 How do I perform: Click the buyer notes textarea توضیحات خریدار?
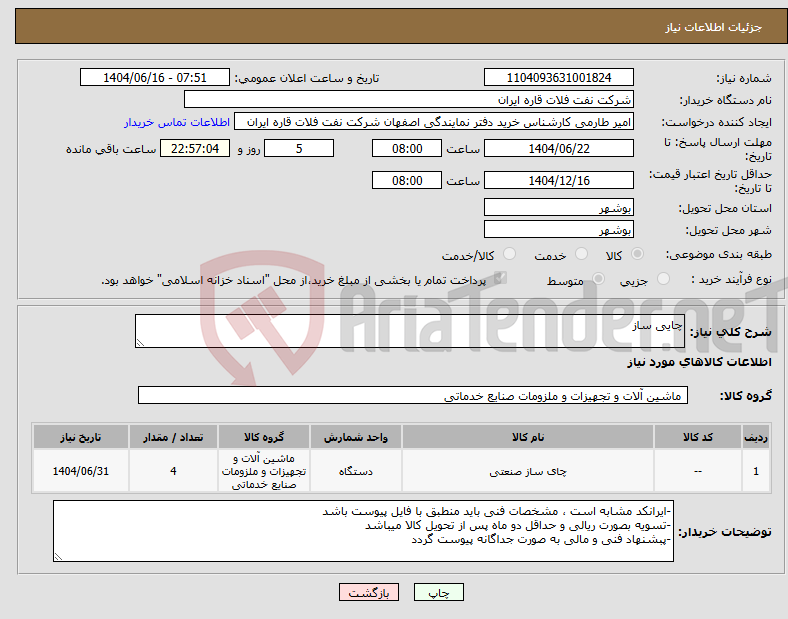pyautogui.click(x=363, y=531)
